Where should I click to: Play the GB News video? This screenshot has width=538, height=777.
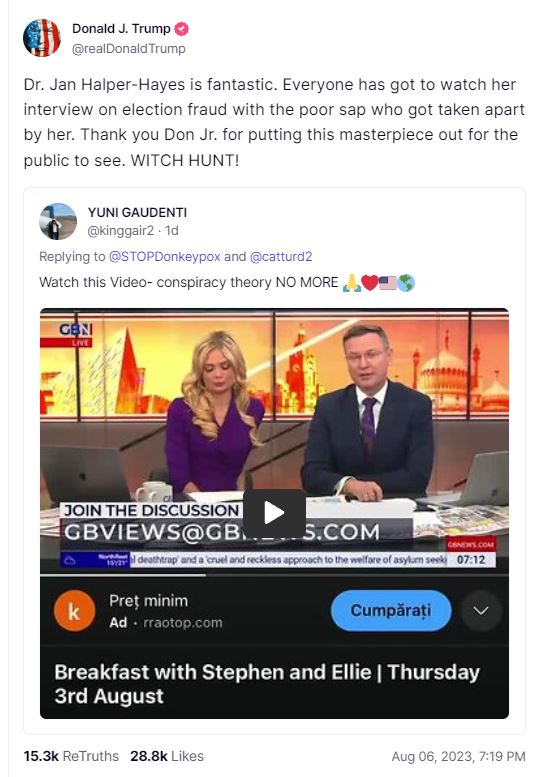click(274, 512)
